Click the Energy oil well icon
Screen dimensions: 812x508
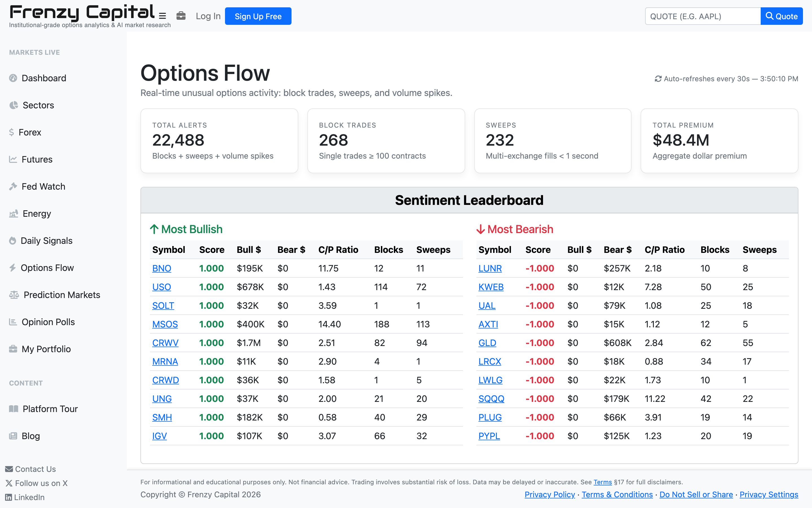point(14,214)
